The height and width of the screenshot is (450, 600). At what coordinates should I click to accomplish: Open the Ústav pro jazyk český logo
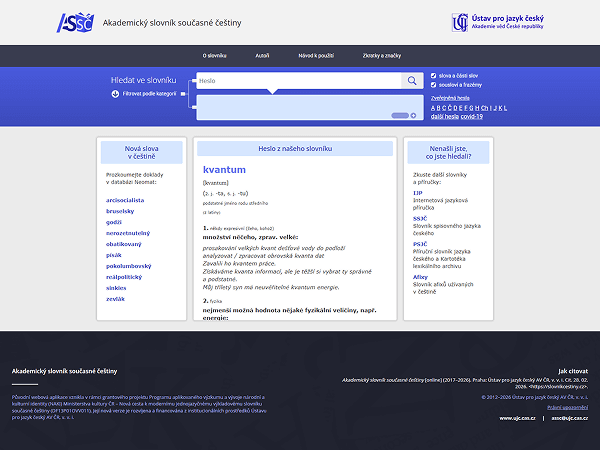[x=497, y=23]
